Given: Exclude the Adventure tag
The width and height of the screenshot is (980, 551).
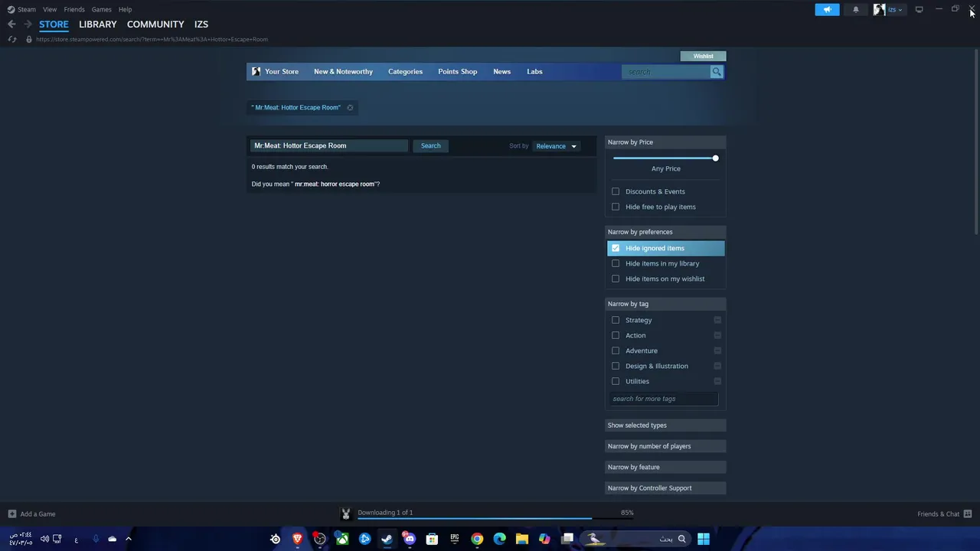Looking at the screenshot, I should click(717, 350).
